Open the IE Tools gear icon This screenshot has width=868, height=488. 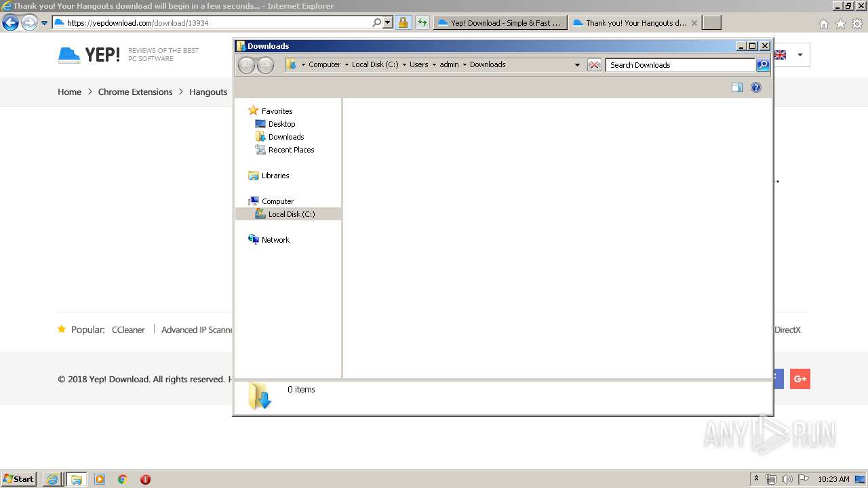pyautogui.click(x=858, y=24)
